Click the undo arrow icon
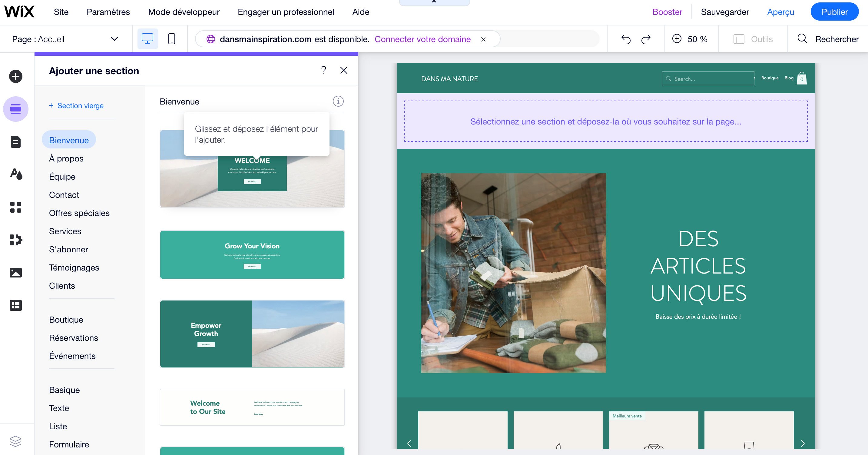Screen dimensions: 868x455 (x=626, y=39)
